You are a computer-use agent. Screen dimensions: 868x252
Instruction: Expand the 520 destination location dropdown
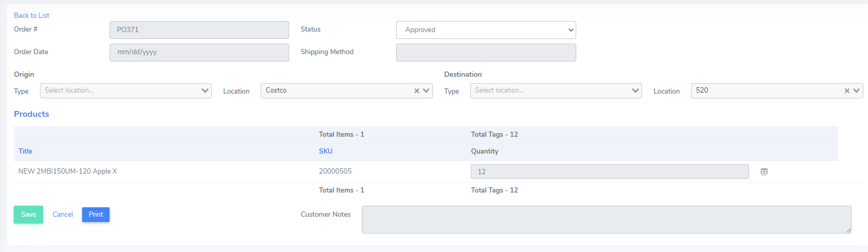[856, 90]
